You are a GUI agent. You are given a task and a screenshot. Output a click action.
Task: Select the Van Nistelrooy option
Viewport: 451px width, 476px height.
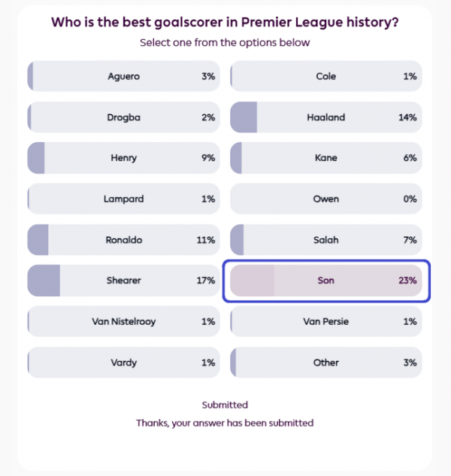coord(123,321)
